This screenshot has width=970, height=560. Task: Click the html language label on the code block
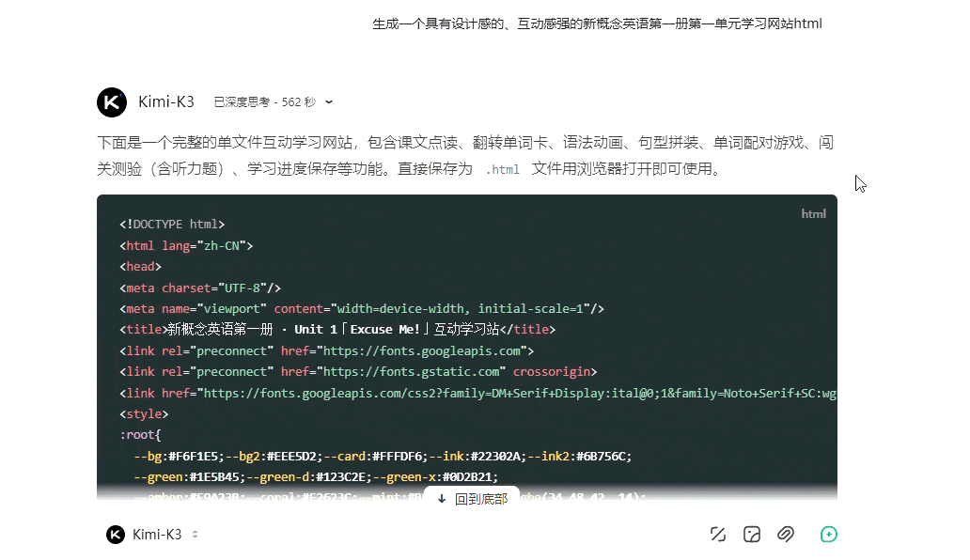[813, 214]
